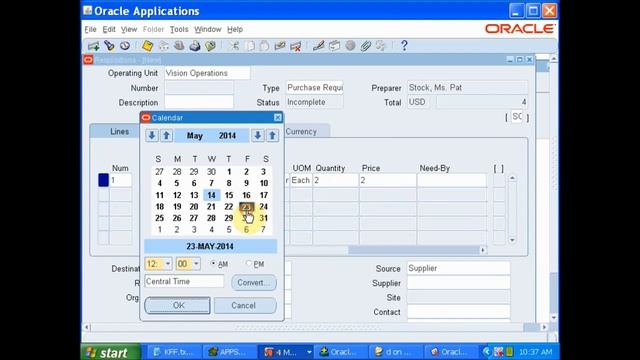Click the Attachments paperclip icon
The height and width of the screenshot is (360, 640).
click(x=366, y=46)
